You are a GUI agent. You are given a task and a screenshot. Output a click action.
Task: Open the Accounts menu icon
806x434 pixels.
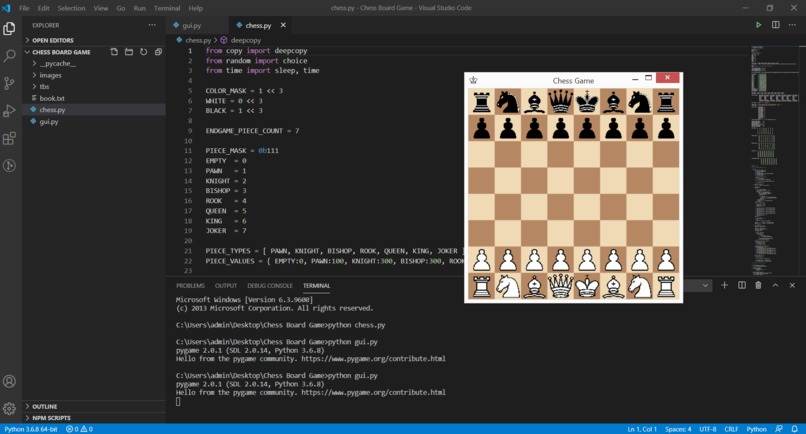9,382
